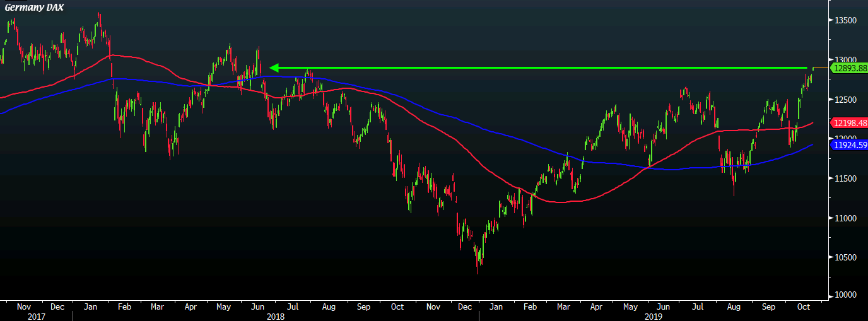Click the 13500 price axis label

coord(845,21)
